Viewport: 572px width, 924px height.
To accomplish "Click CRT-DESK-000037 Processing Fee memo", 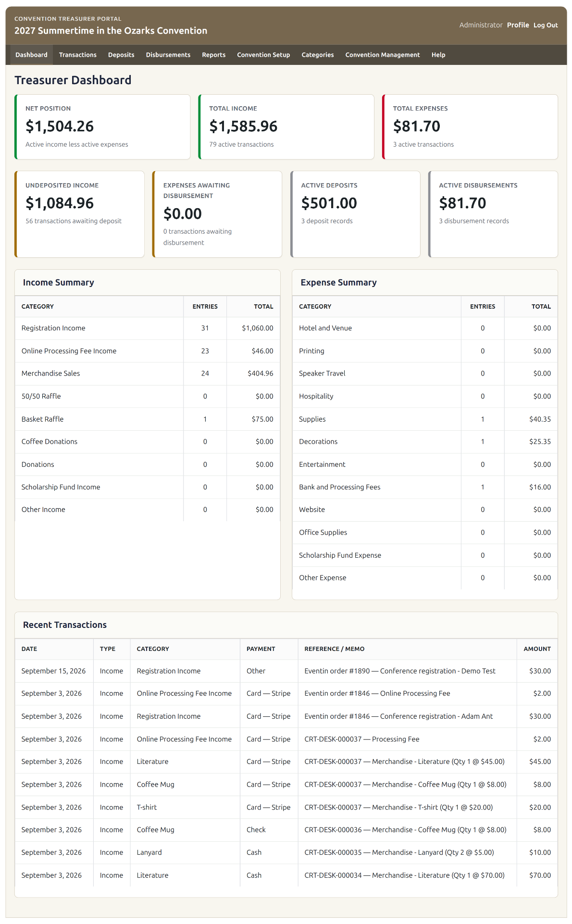I will (x=362, y=739).
